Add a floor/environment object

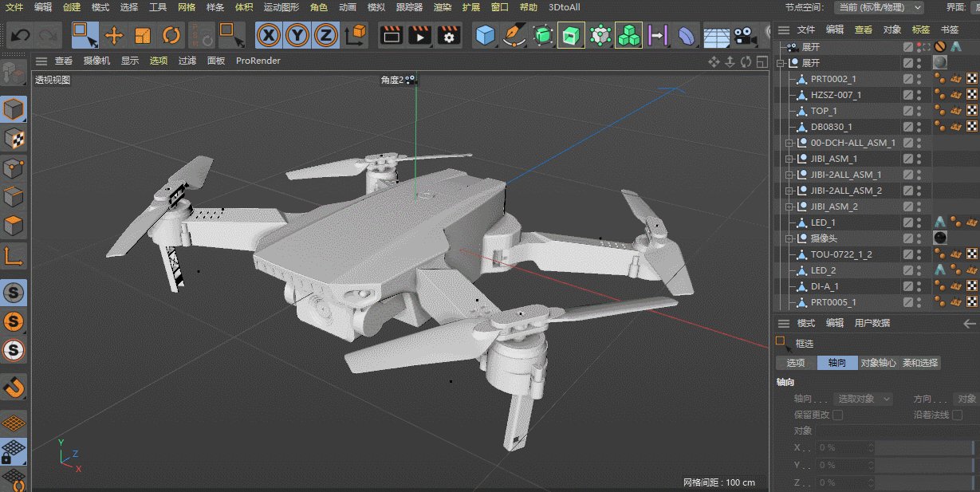[716, 36]
